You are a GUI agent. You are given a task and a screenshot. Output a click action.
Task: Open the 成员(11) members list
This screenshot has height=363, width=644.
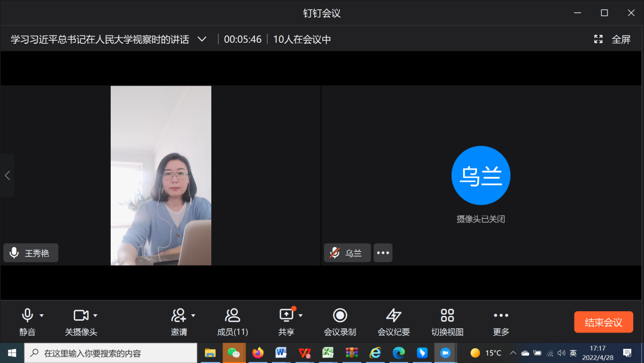232,316
